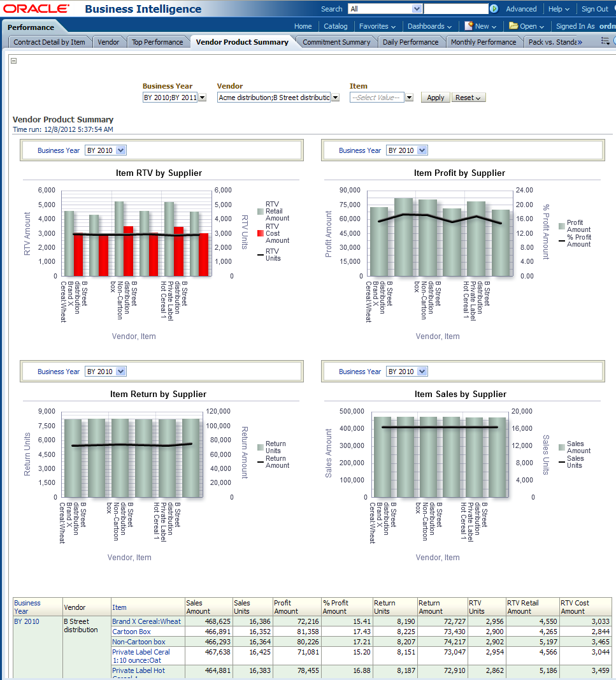The width and height of the screenshot is (616, 680).
Task: Click the Apply button
Action: point(436,98)
